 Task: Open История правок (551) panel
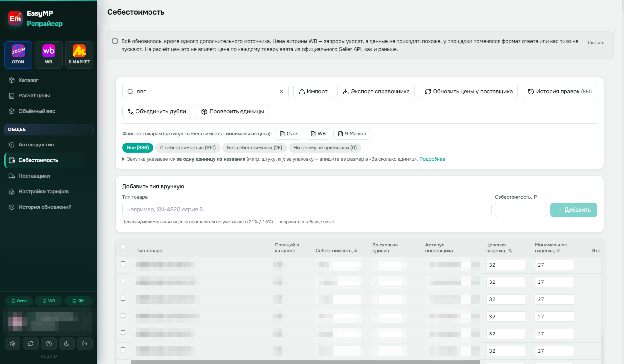560,92
